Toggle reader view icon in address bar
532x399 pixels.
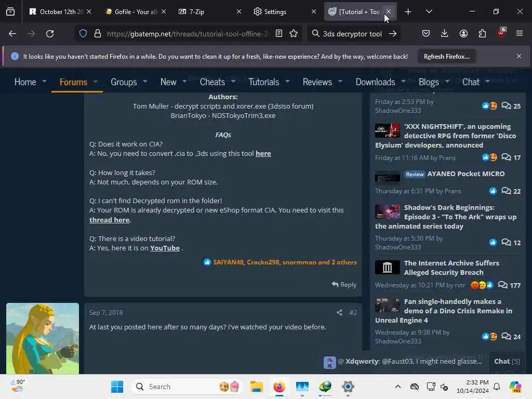pyautogui.click(x=279, y=34)
